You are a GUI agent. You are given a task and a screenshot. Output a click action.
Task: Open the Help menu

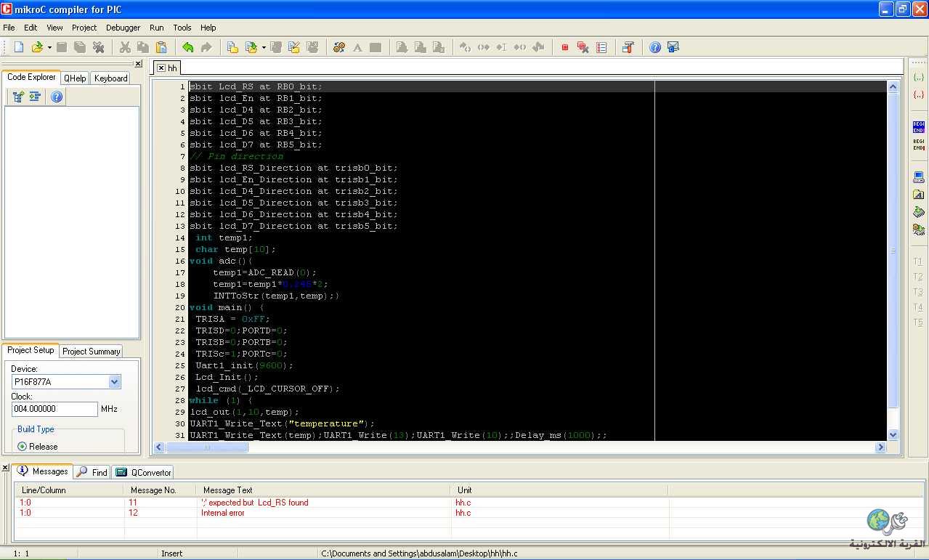tap(208, 28)
